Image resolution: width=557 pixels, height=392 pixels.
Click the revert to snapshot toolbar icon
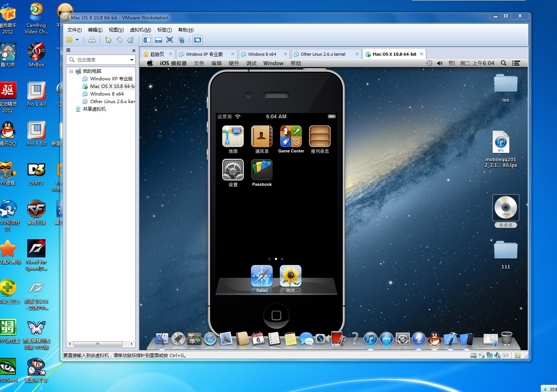click(119, 40)
